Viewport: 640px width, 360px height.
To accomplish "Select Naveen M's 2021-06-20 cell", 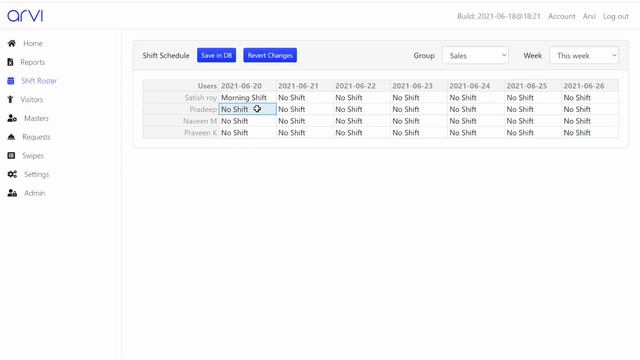I will (247, 121).
